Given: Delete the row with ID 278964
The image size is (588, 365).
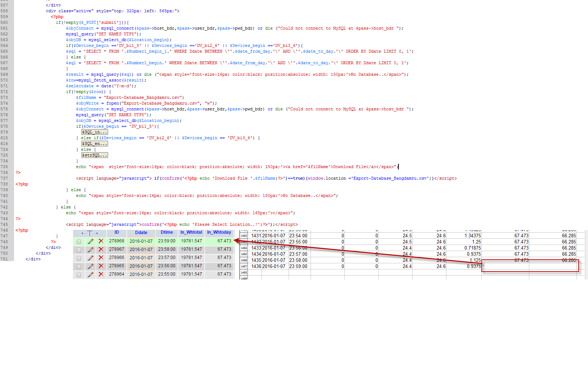Looking at the screenshot, I should click(101, 274).
